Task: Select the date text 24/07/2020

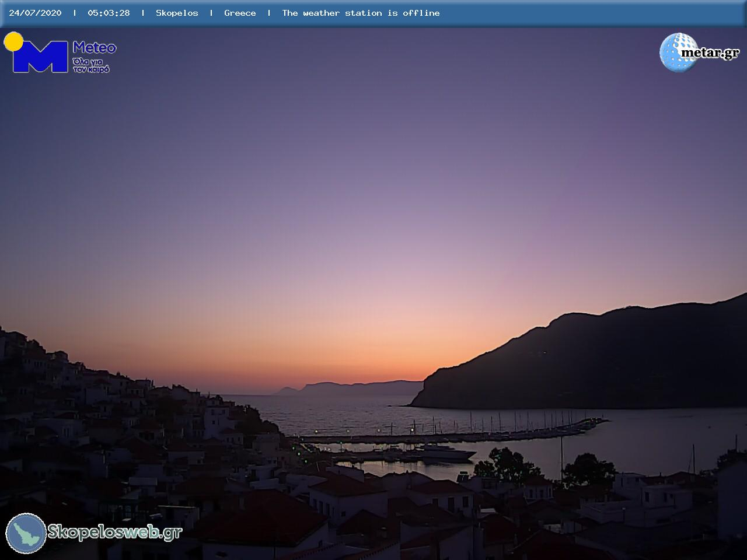Action: coord(35,13)
